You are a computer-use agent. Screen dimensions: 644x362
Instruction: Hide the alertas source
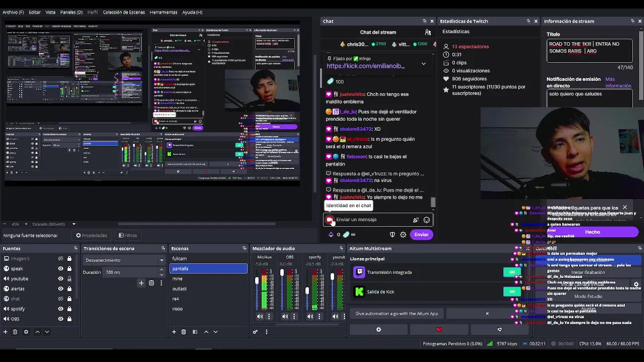coord(61,289)
